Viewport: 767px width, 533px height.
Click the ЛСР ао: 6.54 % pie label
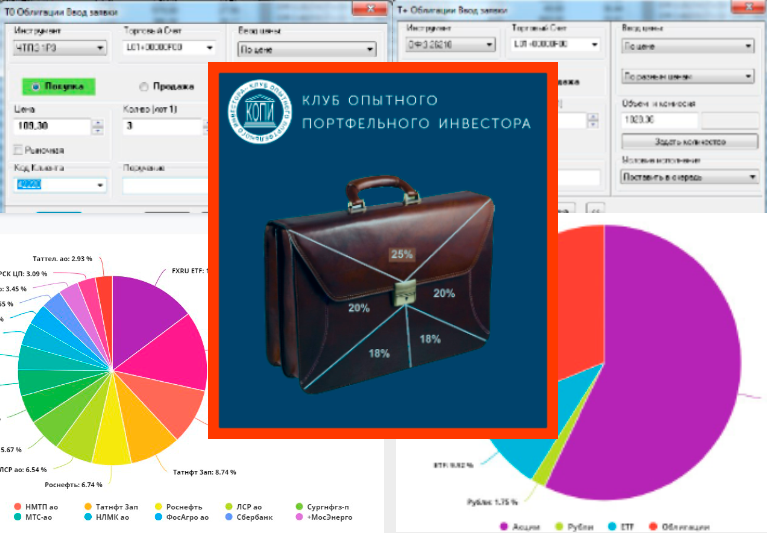coord(23,469)
